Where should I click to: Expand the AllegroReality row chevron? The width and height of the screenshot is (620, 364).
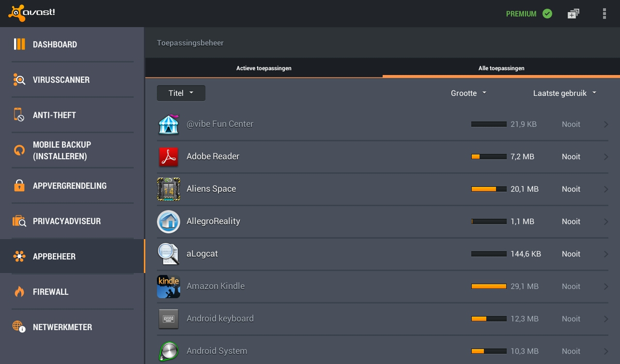tap(606, 222)
